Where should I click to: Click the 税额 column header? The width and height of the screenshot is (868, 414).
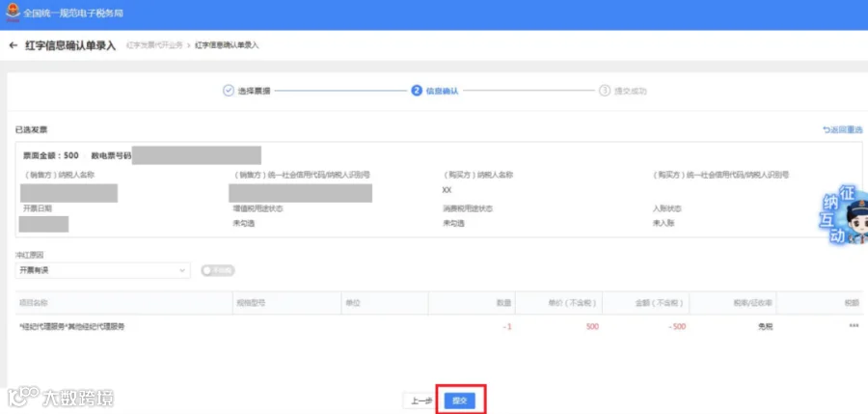[x=852, y=303]
